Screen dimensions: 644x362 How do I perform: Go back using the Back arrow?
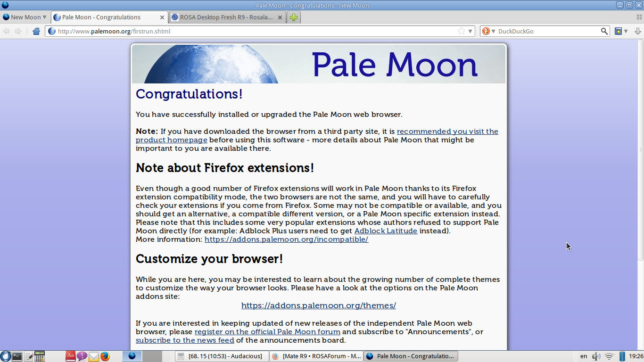click(x=7, y=31)
